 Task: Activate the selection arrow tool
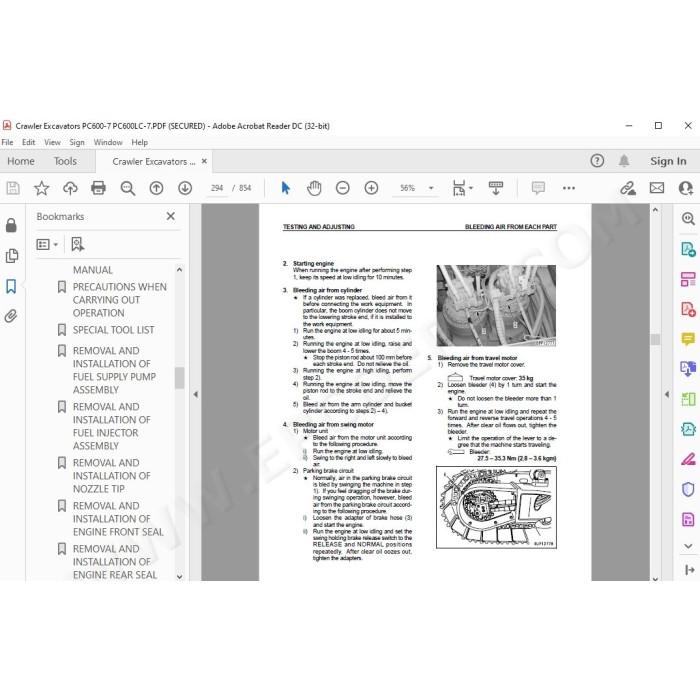286,188
